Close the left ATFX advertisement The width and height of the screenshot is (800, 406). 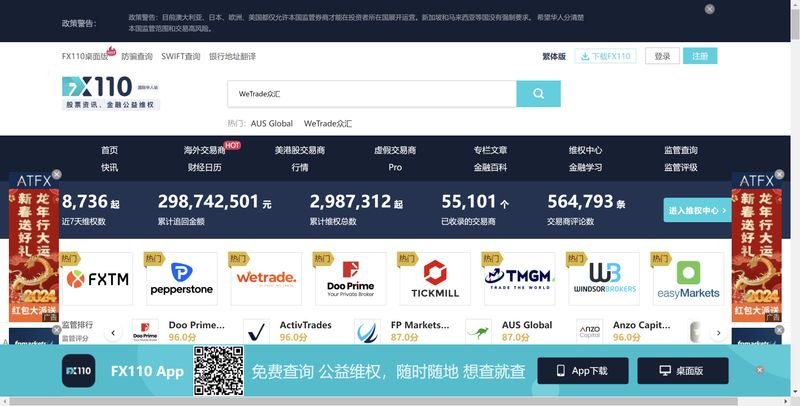point(57,174)
